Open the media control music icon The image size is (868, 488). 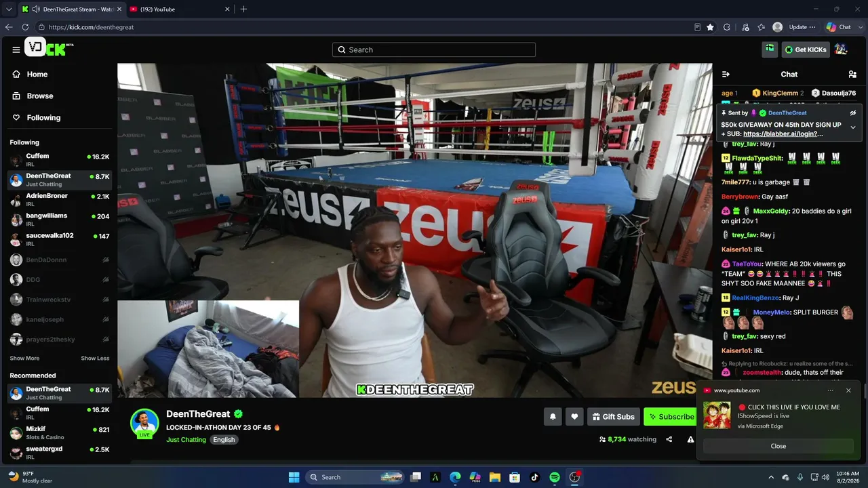click(x=745, y=27)
